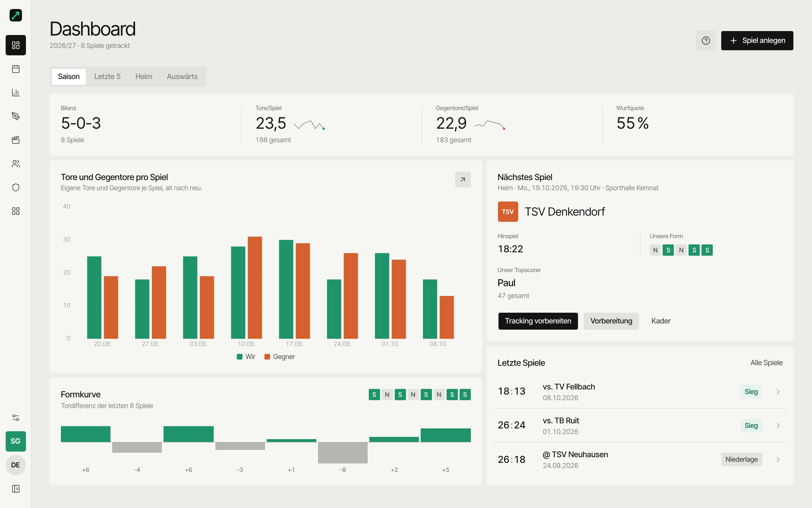This screenshot has height=508, width=812.
Task: Open the TSV Neuhausen game chevron
Action: (x=778, y=459)
